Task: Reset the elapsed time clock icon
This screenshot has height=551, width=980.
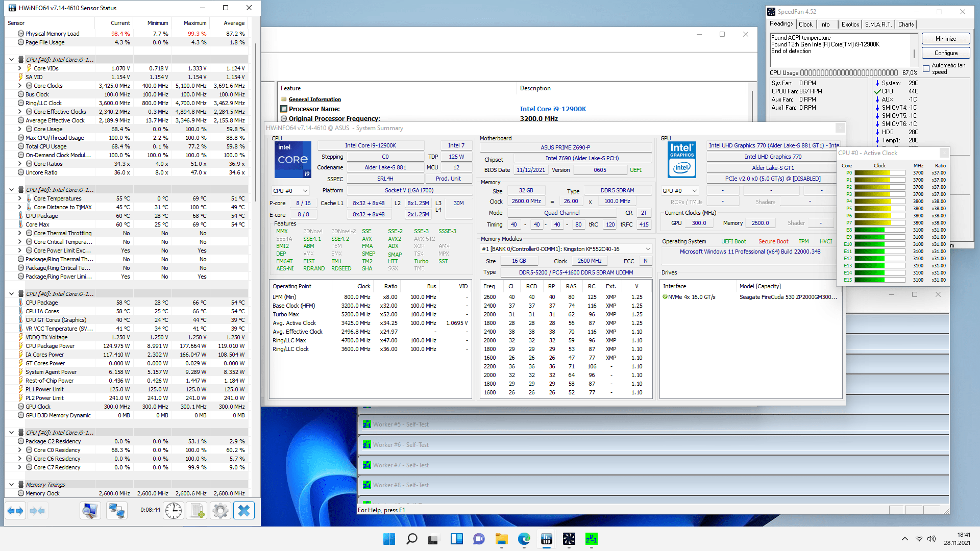Action: coord(174,511)
